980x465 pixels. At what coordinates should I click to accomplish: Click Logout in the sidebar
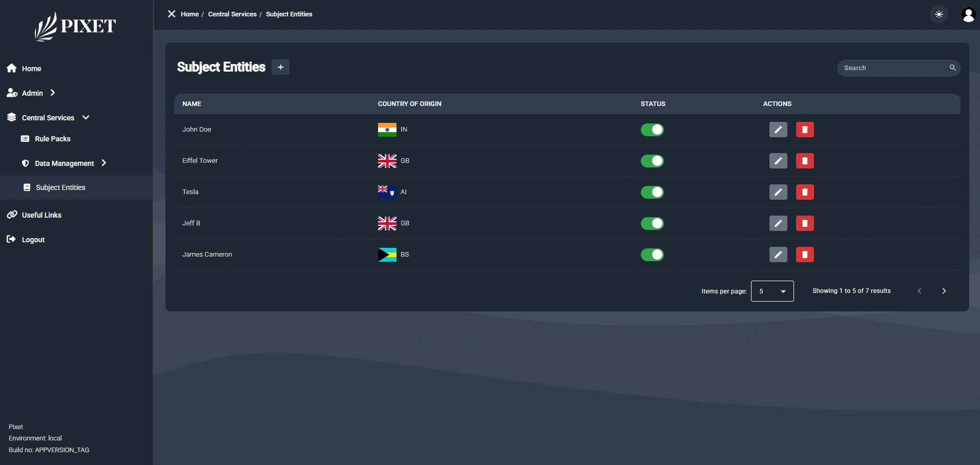point(33,240)
